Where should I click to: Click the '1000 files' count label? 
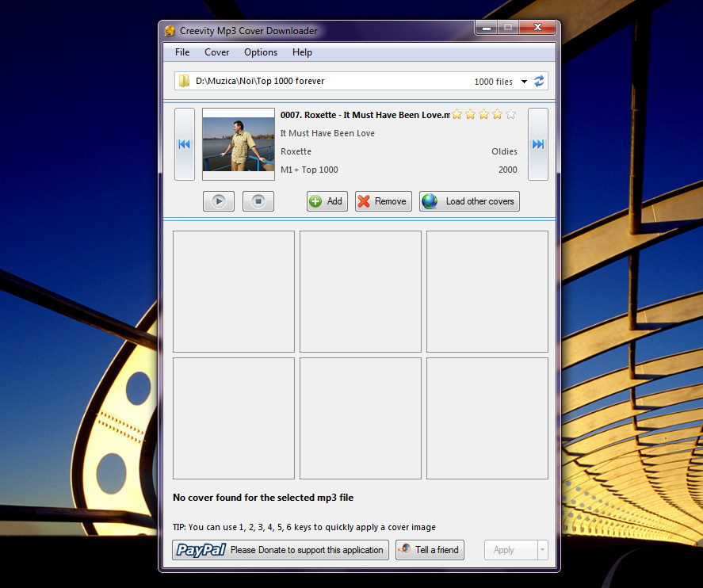(x=493, y=82)
